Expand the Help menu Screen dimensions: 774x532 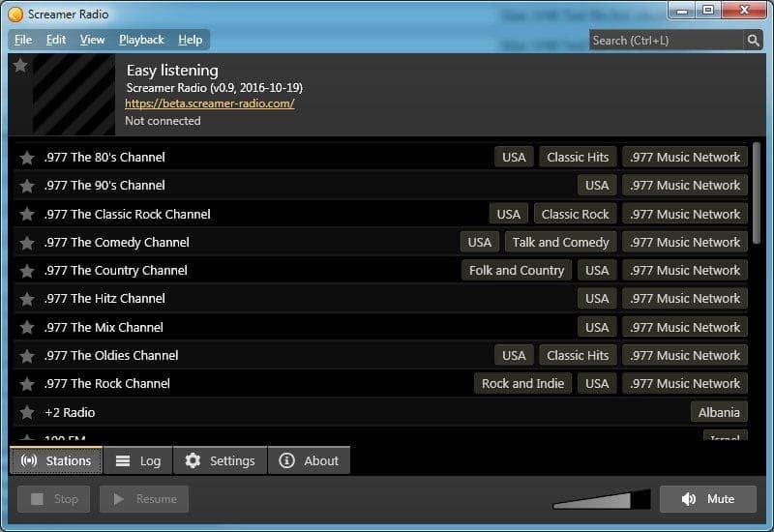pyautogui.click(x=191, y=40)
